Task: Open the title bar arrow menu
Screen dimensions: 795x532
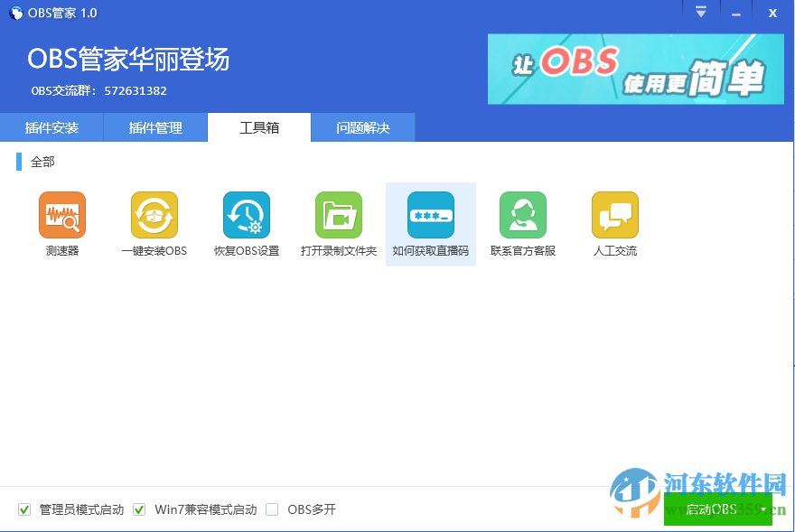Action: [x=700, y=12]
